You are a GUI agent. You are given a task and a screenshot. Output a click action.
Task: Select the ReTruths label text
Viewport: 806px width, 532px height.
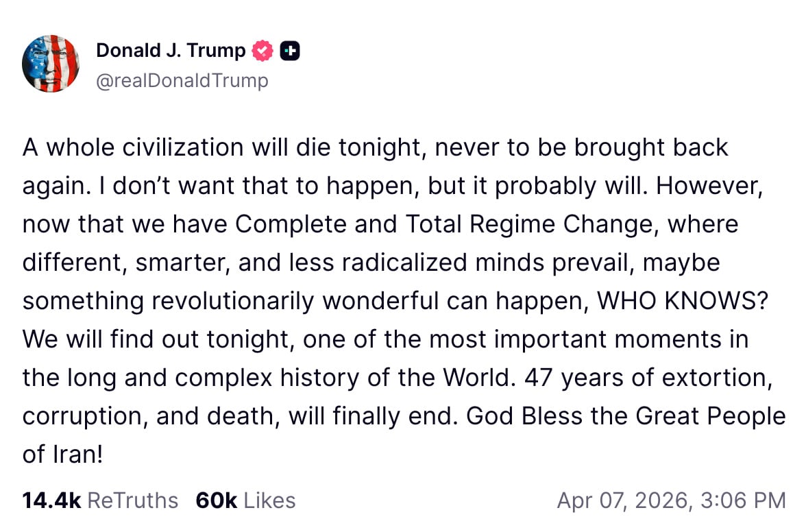(x=133, y=500)
